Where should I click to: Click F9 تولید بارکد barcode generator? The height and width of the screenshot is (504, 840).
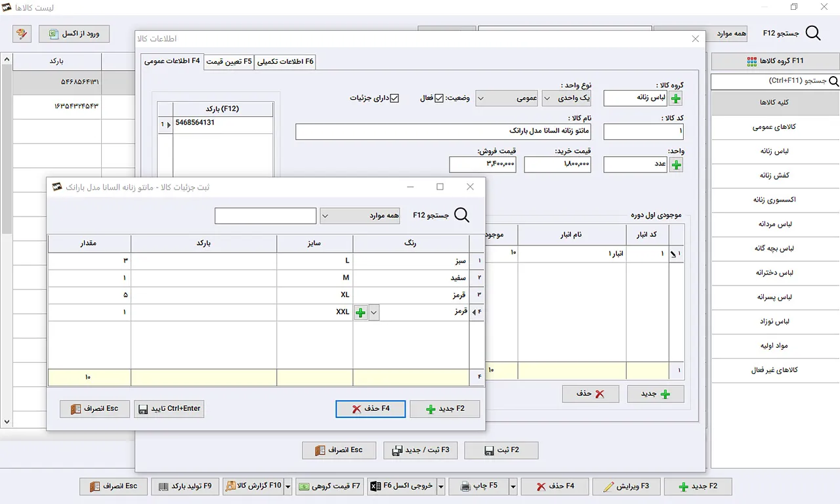[x=186, y=486]
